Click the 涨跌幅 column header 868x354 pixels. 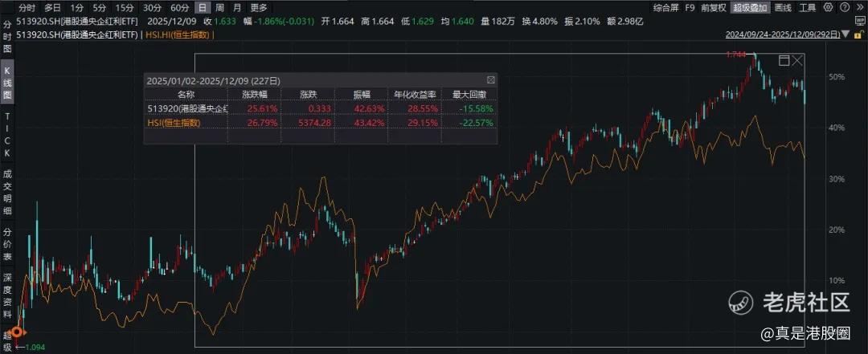[255, 94]
